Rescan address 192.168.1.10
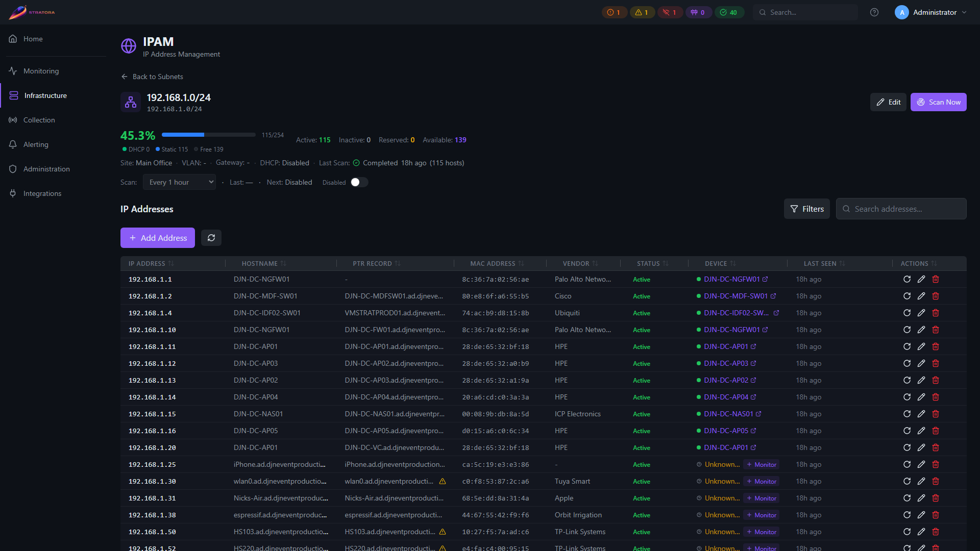This screenshot has width=980, height=551. point(907,330)
